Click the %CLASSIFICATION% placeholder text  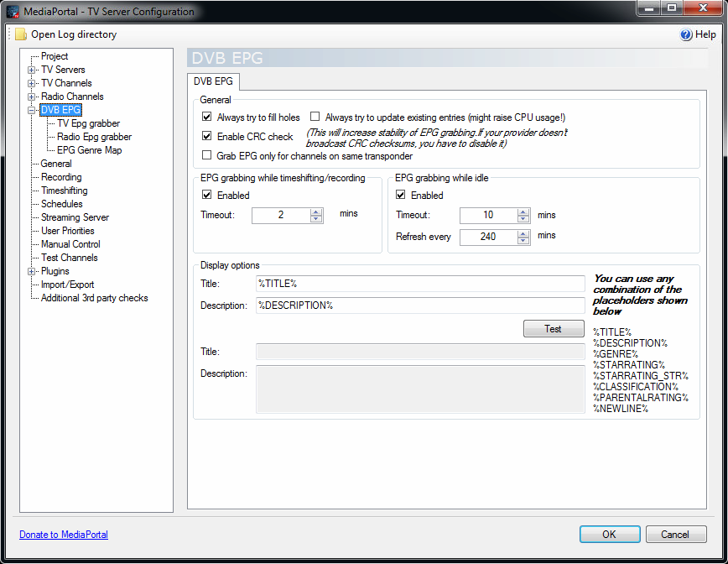click(636, 387)
